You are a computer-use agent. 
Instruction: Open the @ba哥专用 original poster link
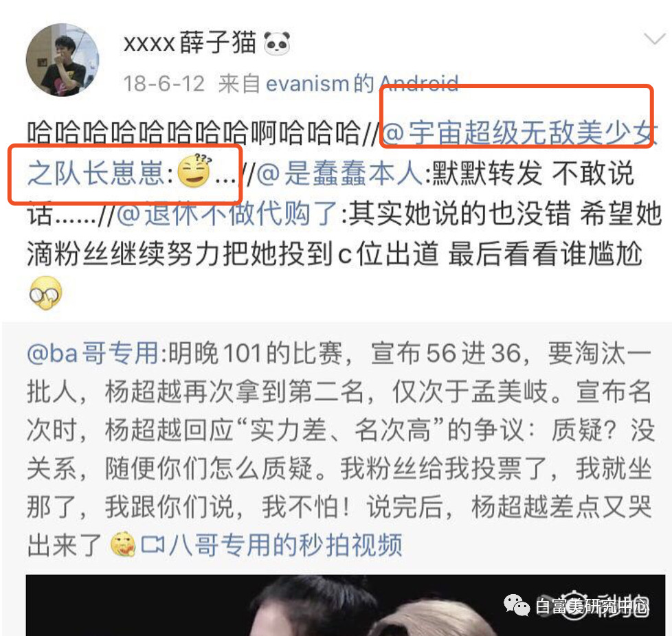(93, 353)
